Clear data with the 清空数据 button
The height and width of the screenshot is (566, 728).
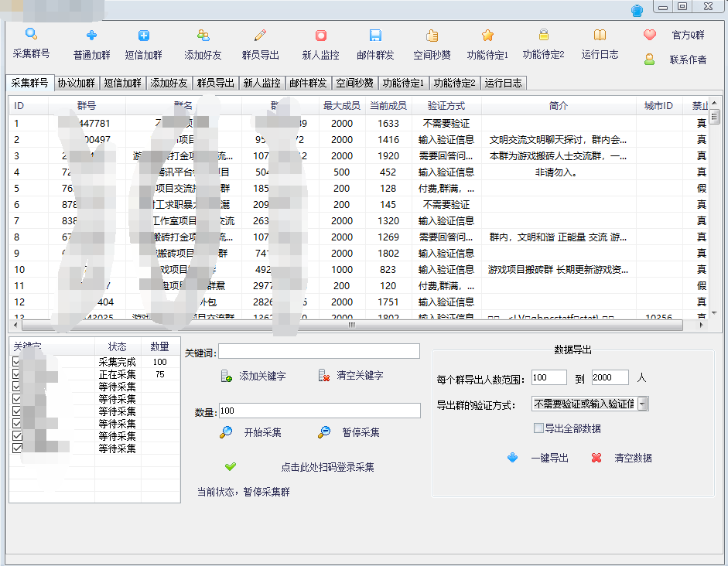[x=622, y=458]
